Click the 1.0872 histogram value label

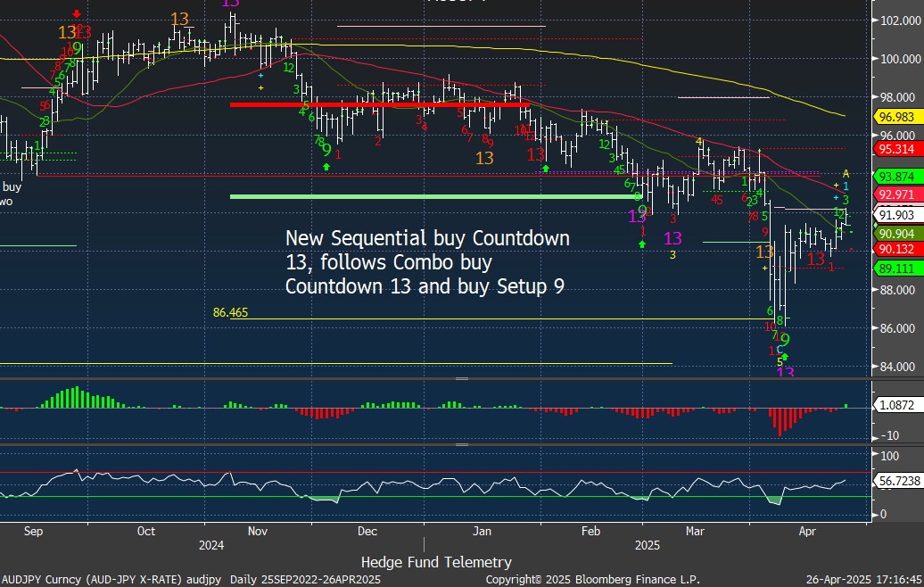[x=896, y=405]
